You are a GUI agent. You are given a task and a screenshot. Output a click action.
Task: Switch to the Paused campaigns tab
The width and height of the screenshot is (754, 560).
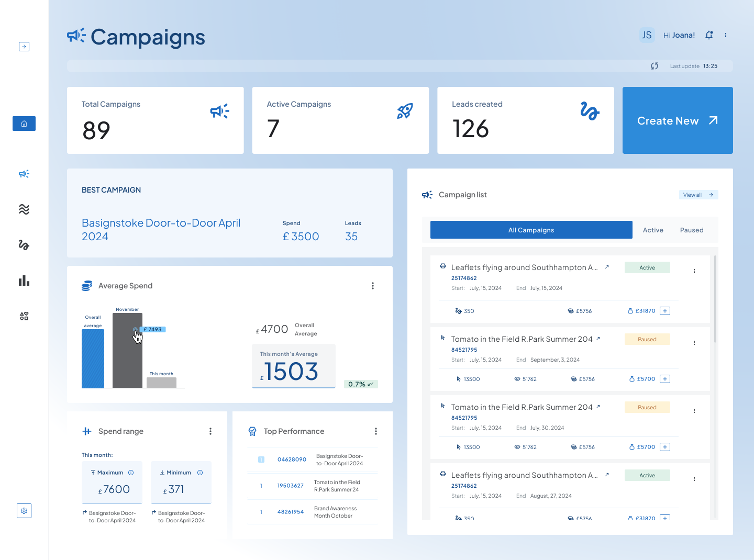click(692, 230)
